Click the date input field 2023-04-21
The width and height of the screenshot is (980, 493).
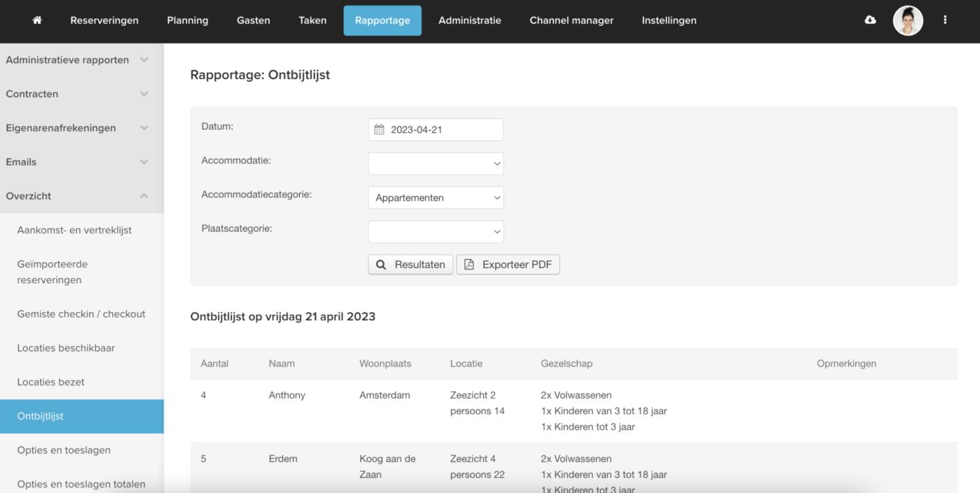click(x=442, y=130)
